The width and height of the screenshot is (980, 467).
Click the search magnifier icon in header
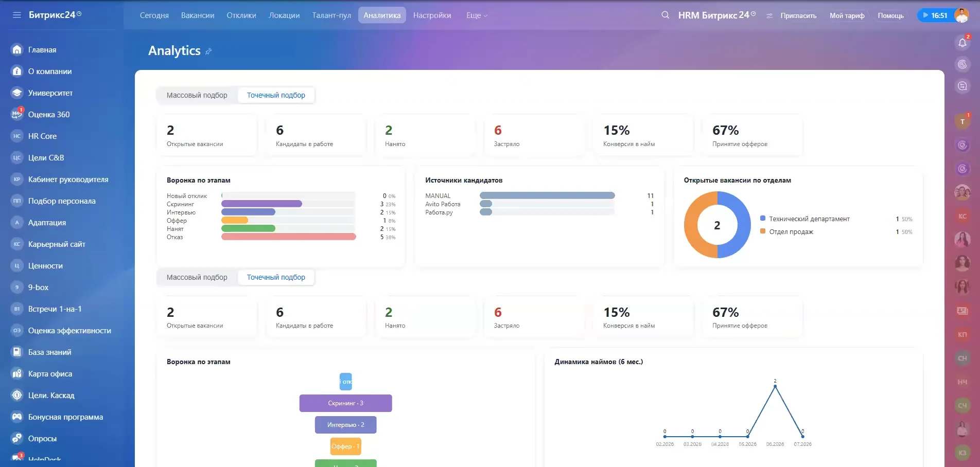(666, 15)
